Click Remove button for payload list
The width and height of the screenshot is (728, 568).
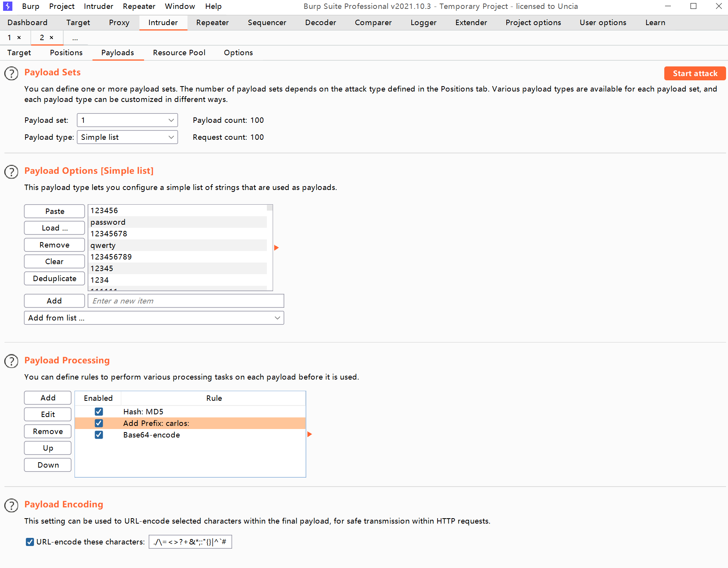pyautogui.click(x=54, y=245)
